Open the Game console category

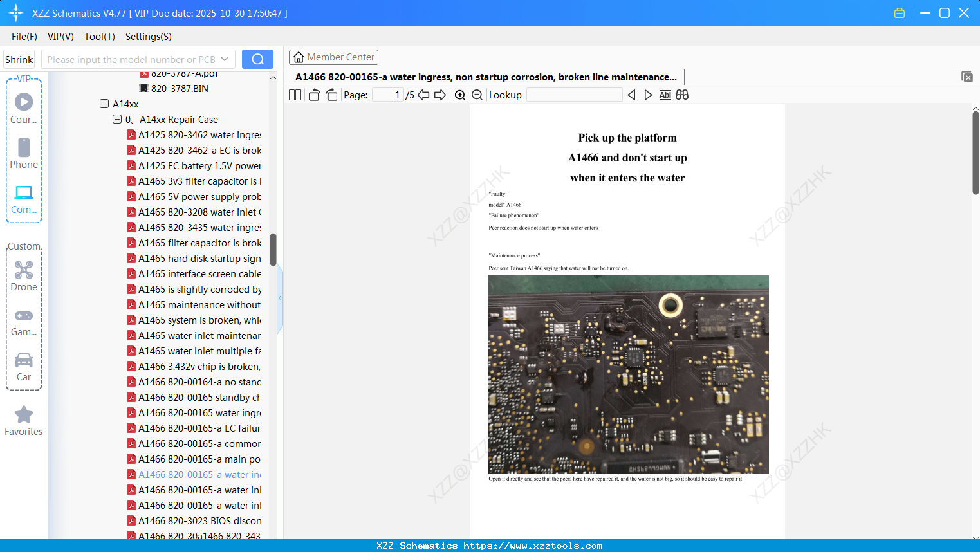coord(24,322)
